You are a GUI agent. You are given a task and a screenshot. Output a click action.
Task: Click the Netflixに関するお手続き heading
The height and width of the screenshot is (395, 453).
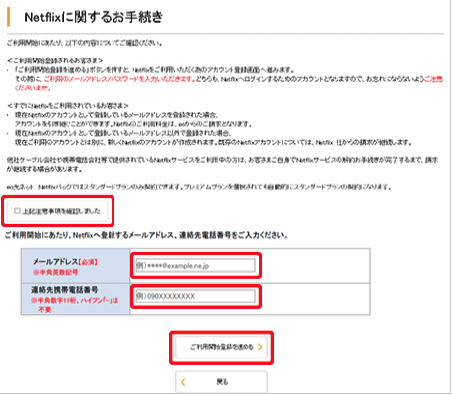pyautogui.click(x=94, y=17)
